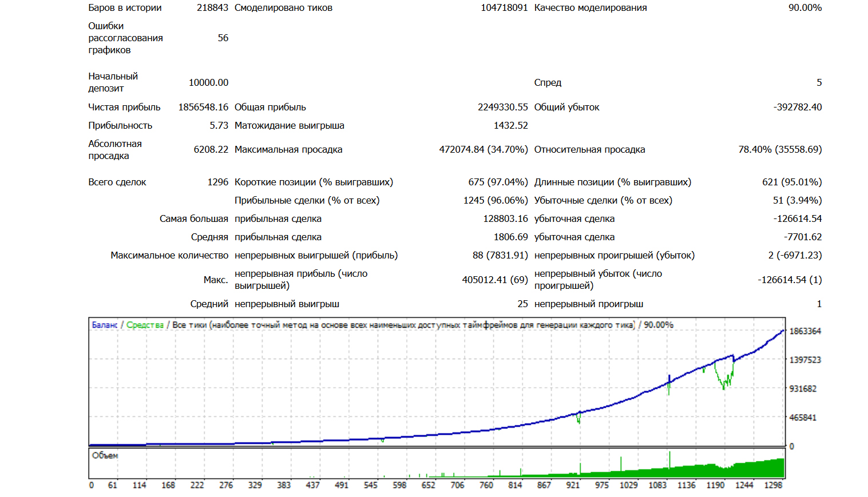The height and width of the screenshot is (497, 868).
Task: Click the gross profit value 2249330.55
Action: click(503, 107)
